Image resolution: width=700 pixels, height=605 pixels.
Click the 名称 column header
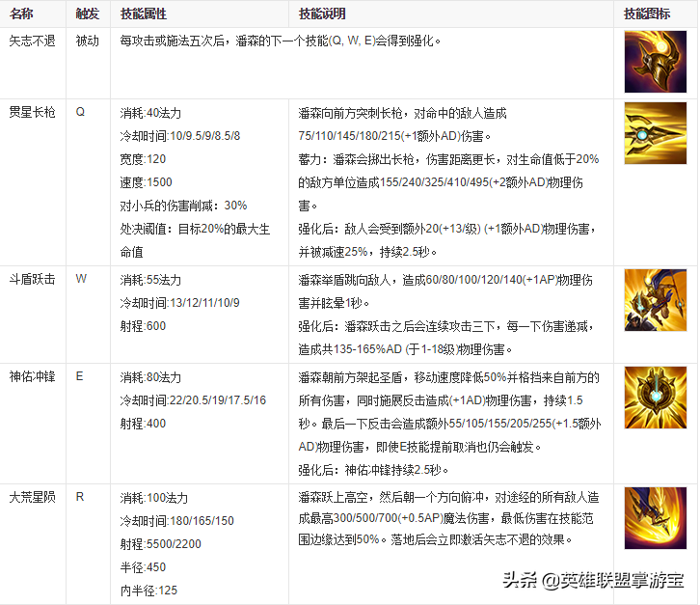coord(23,14)
